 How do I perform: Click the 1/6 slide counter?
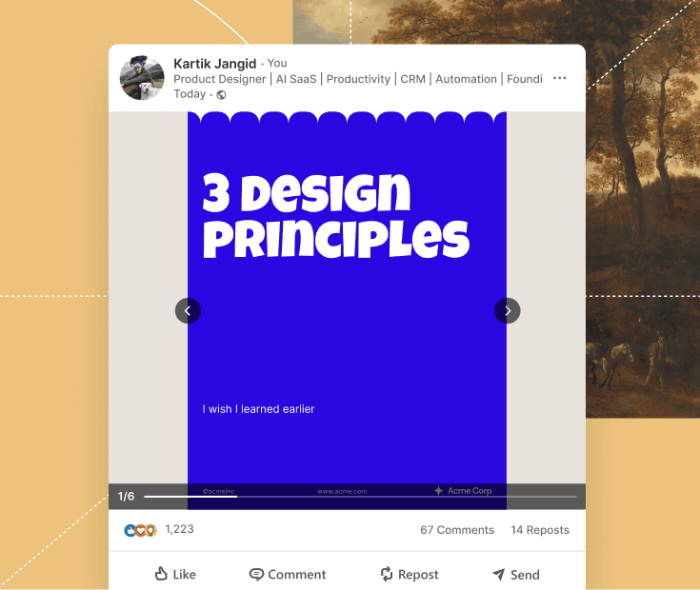click(x=126, y=497)
